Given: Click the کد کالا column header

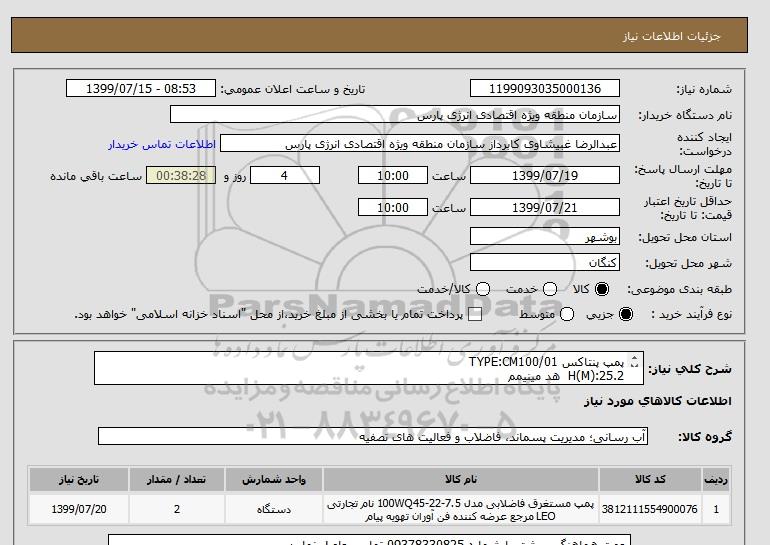Looking at the screenshot, I should click(x=650, y=479).
